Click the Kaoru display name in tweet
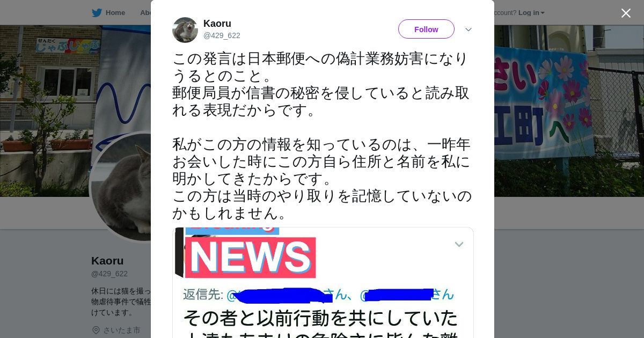The image size is (644, 338). pyautogui.click(x=217, y=24)
